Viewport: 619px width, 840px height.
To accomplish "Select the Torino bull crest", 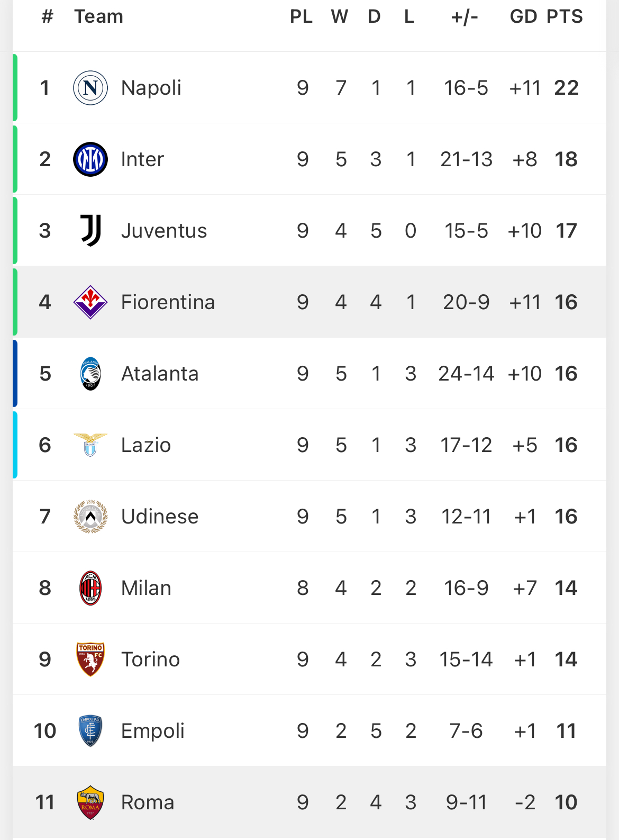I will 90,660.
